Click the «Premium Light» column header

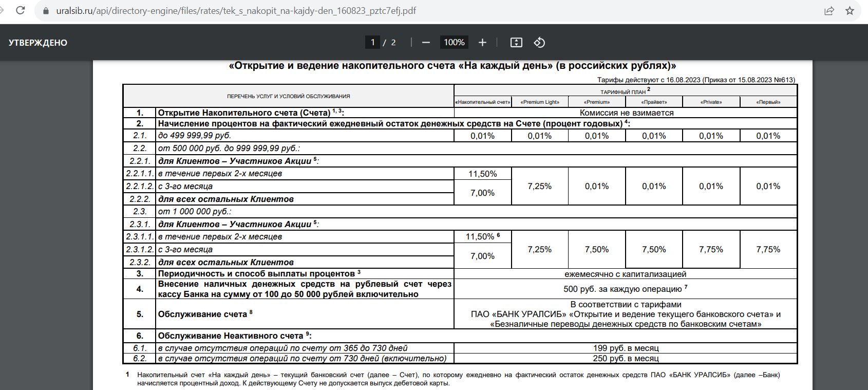[x=540, y=102]
